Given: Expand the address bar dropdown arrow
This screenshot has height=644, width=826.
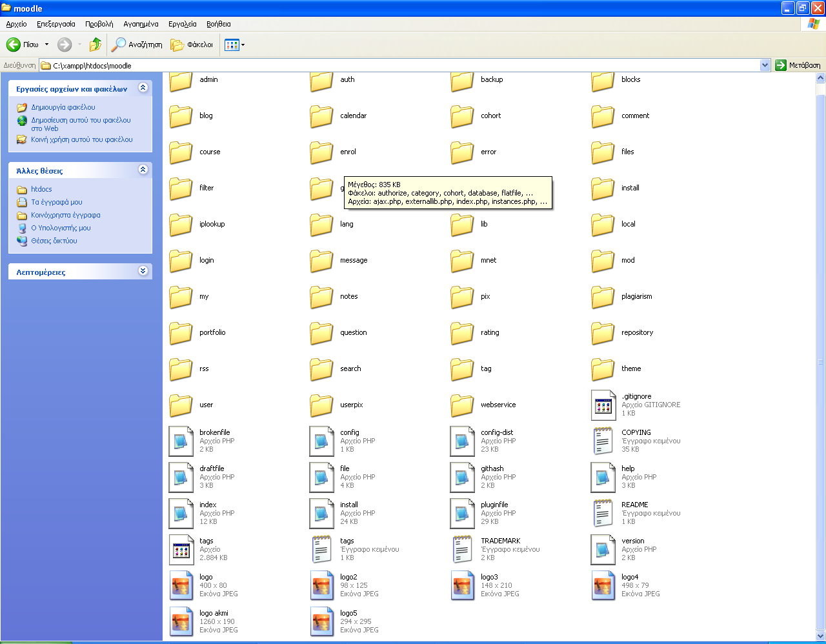Looking at the screenshot, I should pyautogui.click(x=765, y=65).
